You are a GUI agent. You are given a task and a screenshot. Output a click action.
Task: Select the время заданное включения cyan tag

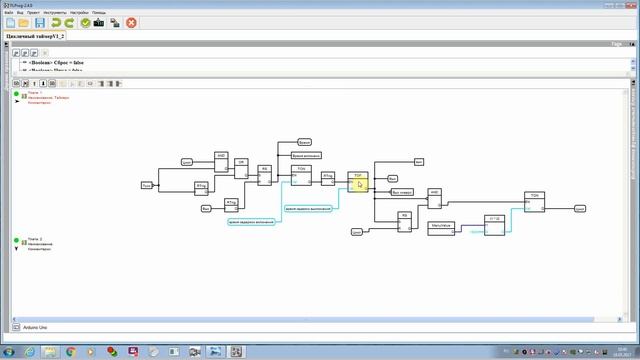click(x=251, y=222)
